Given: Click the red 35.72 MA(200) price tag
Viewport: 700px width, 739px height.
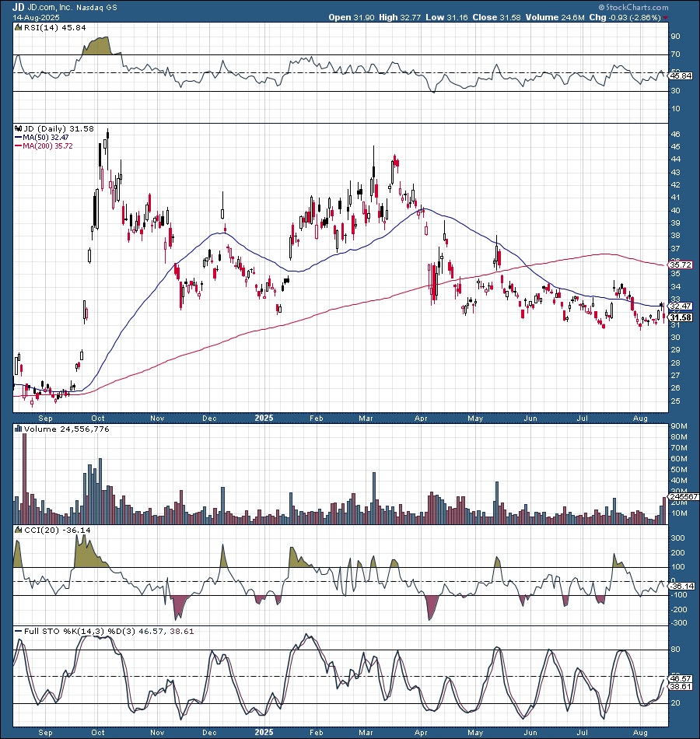Looking at the screenshot, I should tap(678, 264).
